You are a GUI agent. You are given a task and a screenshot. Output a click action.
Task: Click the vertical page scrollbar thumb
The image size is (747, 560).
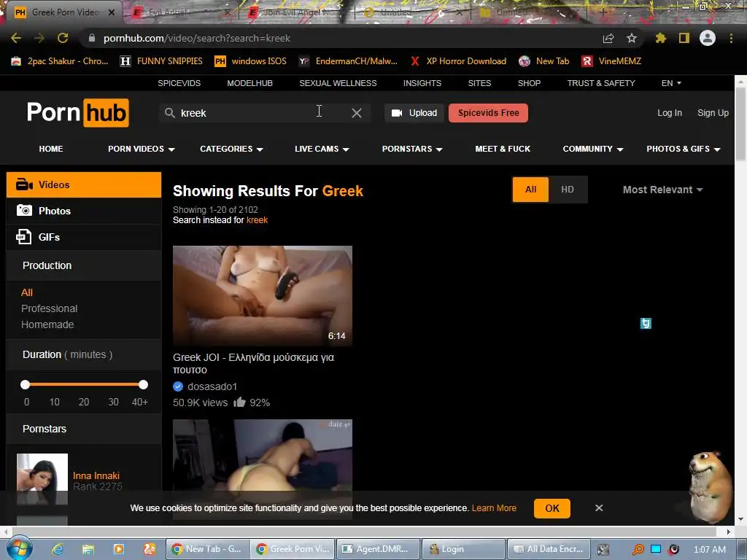coord(741,125)
